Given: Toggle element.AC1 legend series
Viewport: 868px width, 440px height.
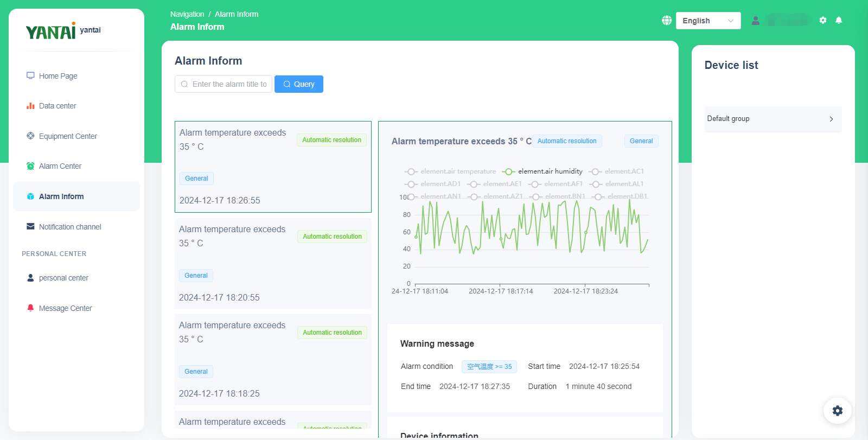Looking at the screenshot, I should coord(616,171).
